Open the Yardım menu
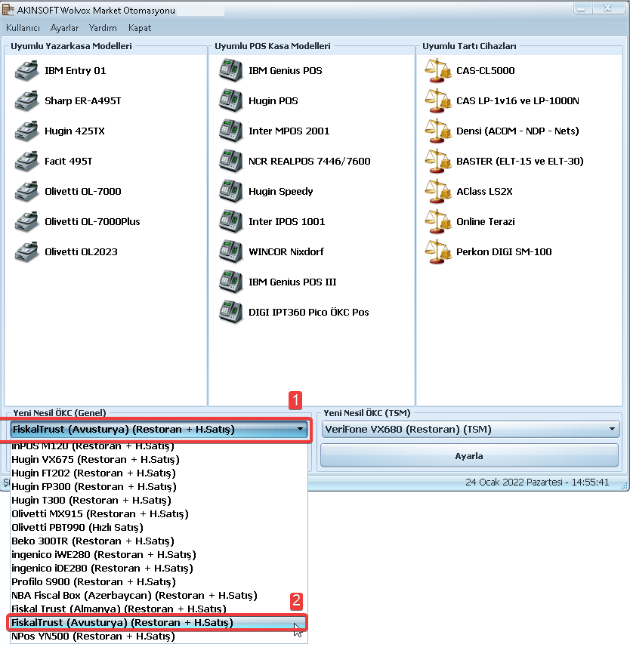This screenshot has width=630, height=672. [103, 28]
